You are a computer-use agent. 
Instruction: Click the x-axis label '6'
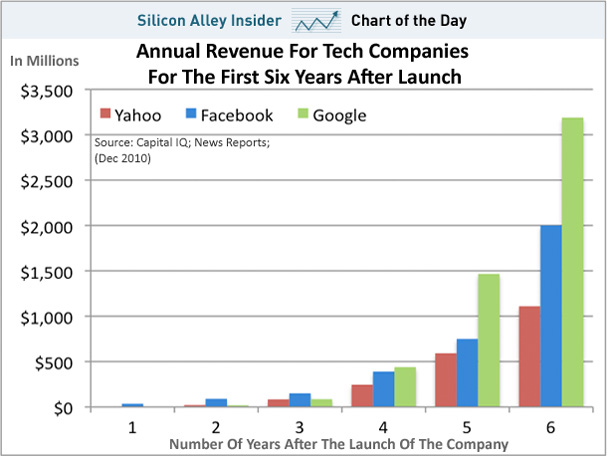[x=550, y=427]
